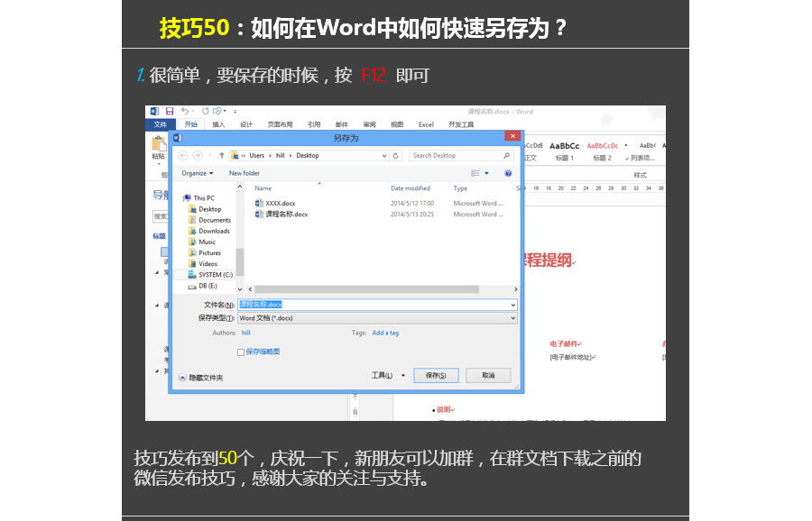Click the Users segment in the address path
The height and width of the screenshot is (521, 812).
point(257,155)
